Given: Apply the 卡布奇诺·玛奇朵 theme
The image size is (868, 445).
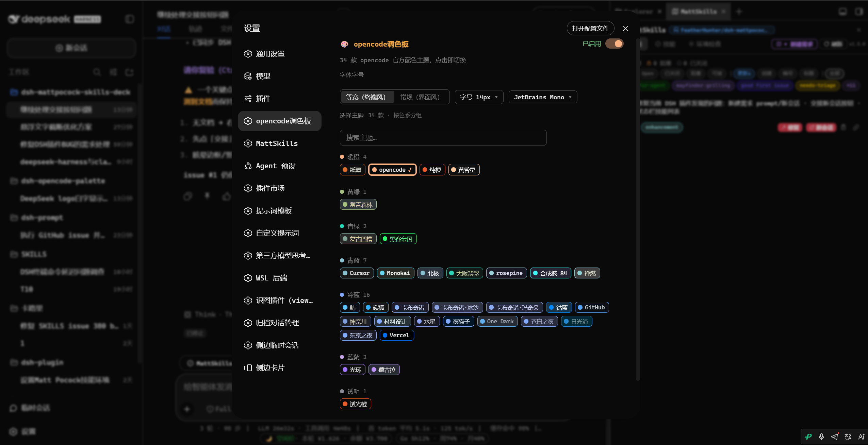Looking at the screenshot, I should [x=514, y=308].
